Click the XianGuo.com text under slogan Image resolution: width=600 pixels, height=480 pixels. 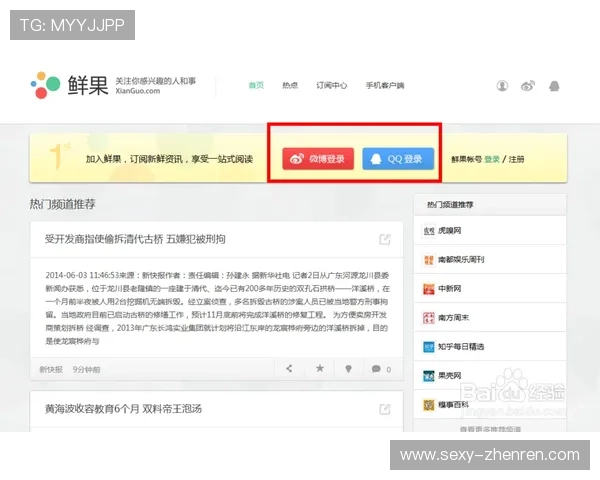[x=138, y=91]
